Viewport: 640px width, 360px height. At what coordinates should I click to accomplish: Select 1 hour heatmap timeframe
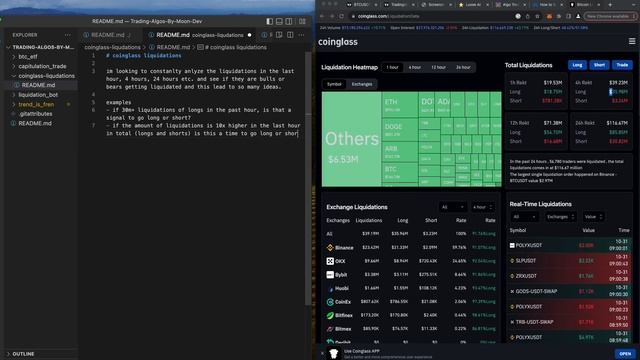coord(392,67)
